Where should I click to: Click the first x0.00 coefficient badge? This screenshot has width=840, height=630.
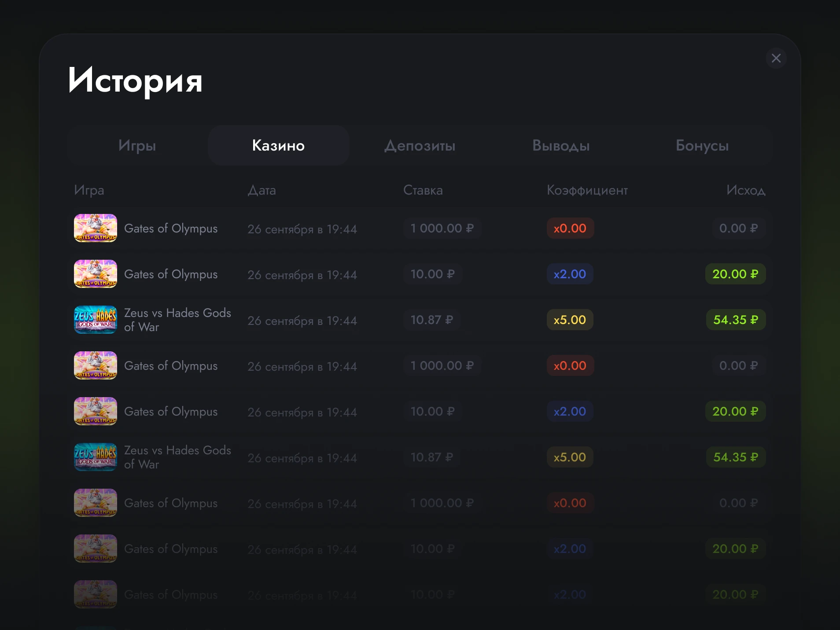[x=570, y=228]
